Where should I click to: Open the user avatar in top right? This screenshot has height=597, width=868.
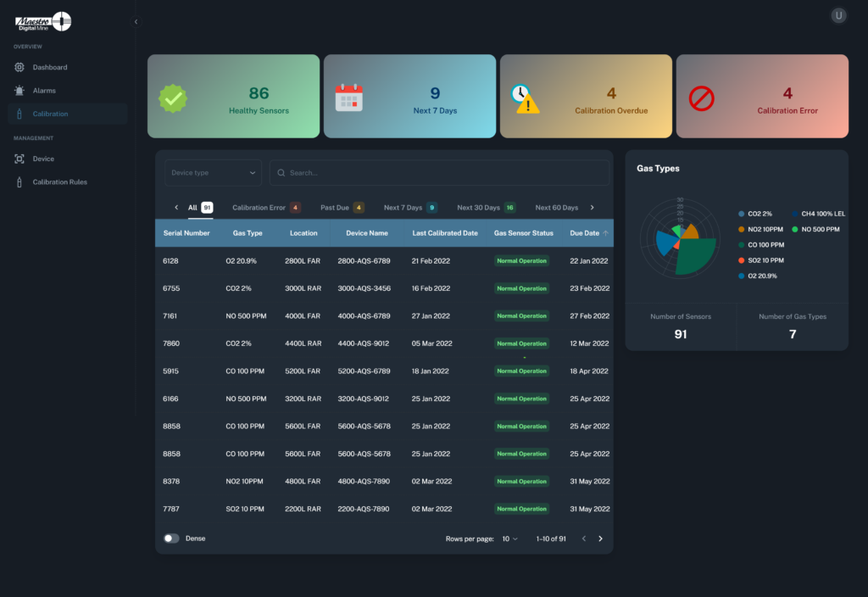pyautogui.click(x=838, y=15)
